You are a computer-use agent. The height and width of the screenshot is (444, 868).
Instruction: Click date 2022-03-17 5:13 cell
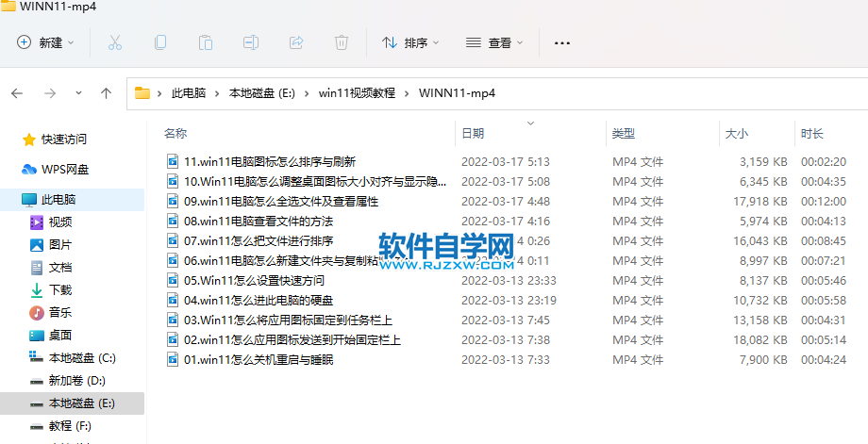click(x=506, y=162)
